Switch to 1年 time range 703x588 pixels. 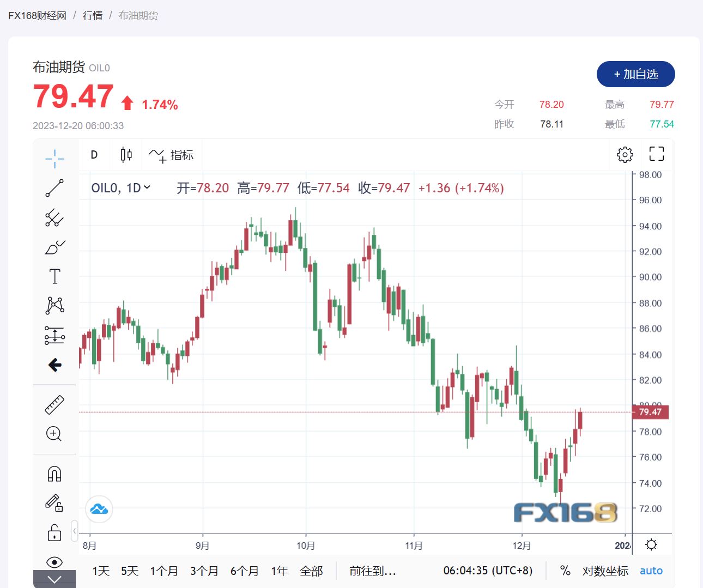[x=280, y=571]
